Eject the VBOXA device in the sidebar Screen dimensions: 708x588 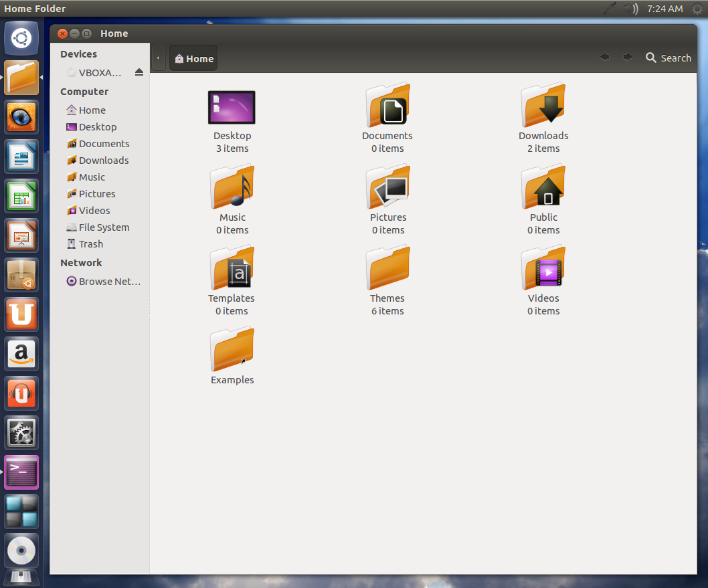[x=139, y=72]
